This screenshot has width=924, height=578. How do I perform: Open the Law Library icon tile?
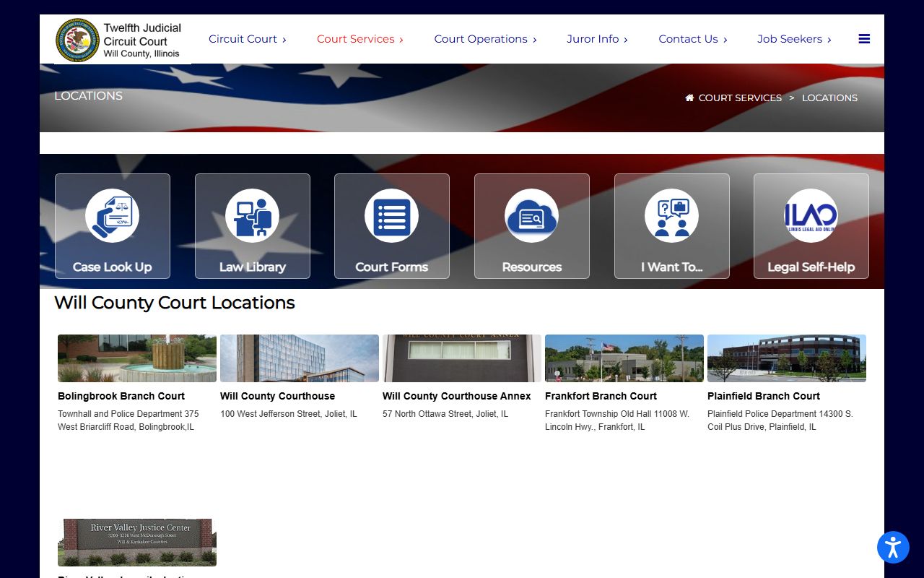click(x=253, y=226)
